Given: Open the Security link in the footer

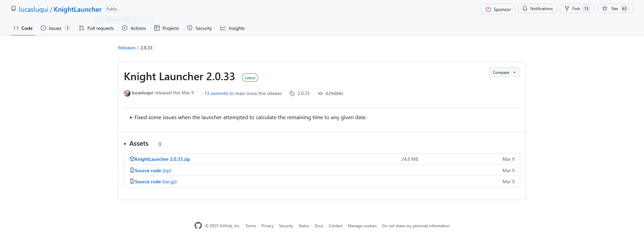Looking at the screenshot, I should tap(286, 226).
